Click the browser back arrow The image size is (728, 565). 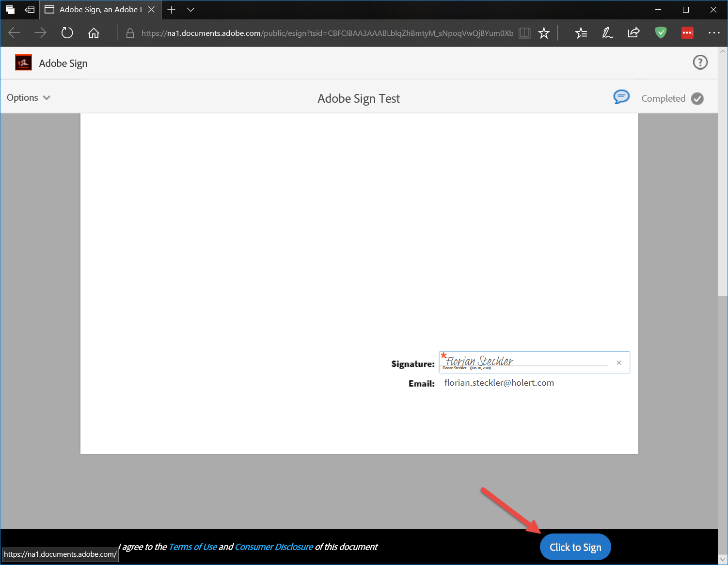coord(14,33)
